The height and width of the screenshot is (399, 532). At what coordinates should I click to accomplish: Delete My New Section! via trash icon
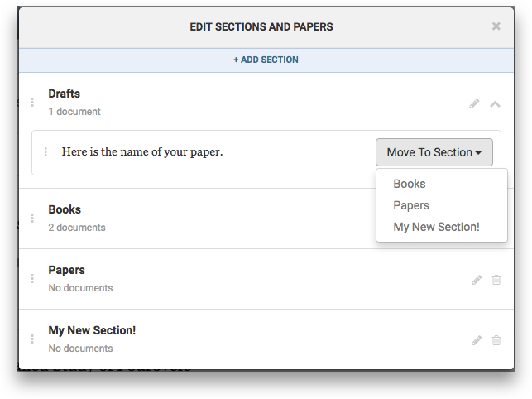click(x=496, y=340)
